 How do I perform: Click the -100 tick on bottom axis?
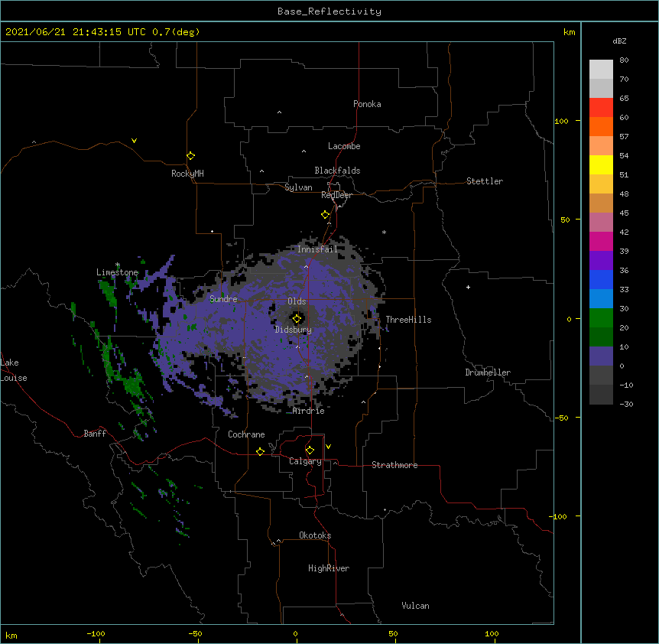(96, 633)
